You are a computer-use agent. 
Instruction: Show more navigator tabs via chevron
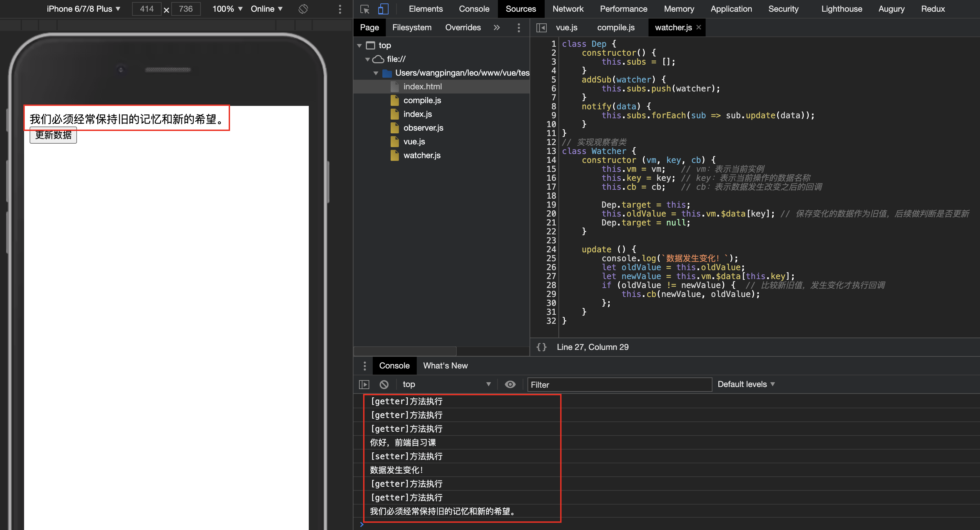click(497, 27)
